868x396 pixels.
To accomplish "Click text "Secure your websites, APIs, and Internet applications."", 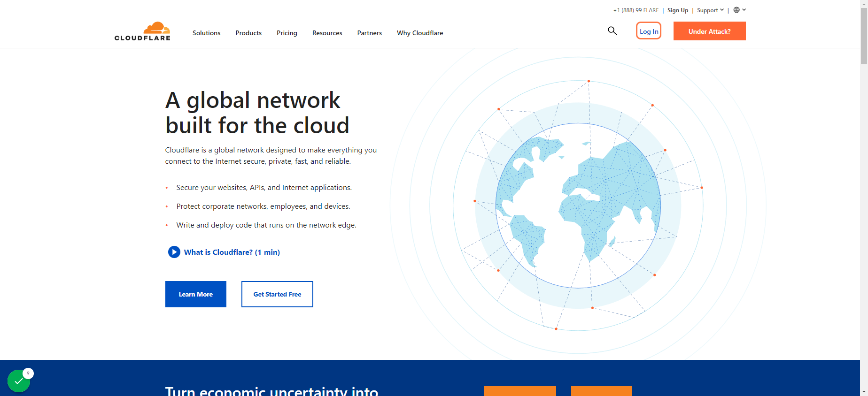I will tap(264, 187).
